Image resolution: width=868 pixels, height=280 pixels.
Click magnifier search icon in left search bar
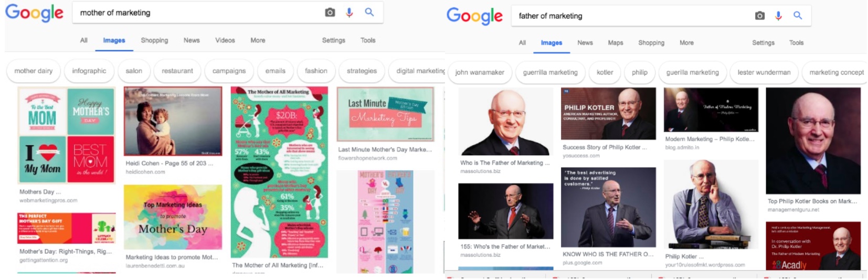(x=369, y=12)
